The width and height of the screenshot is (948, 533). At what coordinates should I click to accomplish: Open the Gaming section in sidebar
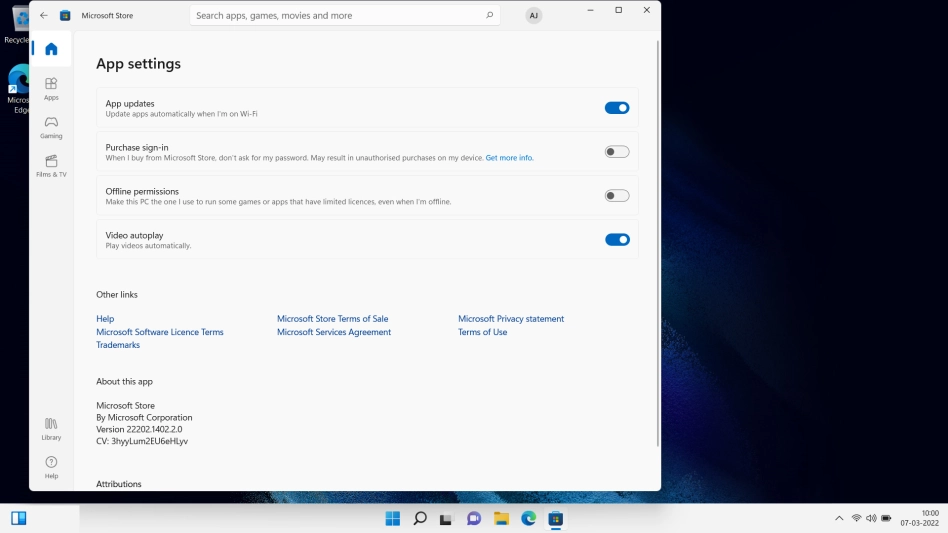pos(51,127)
